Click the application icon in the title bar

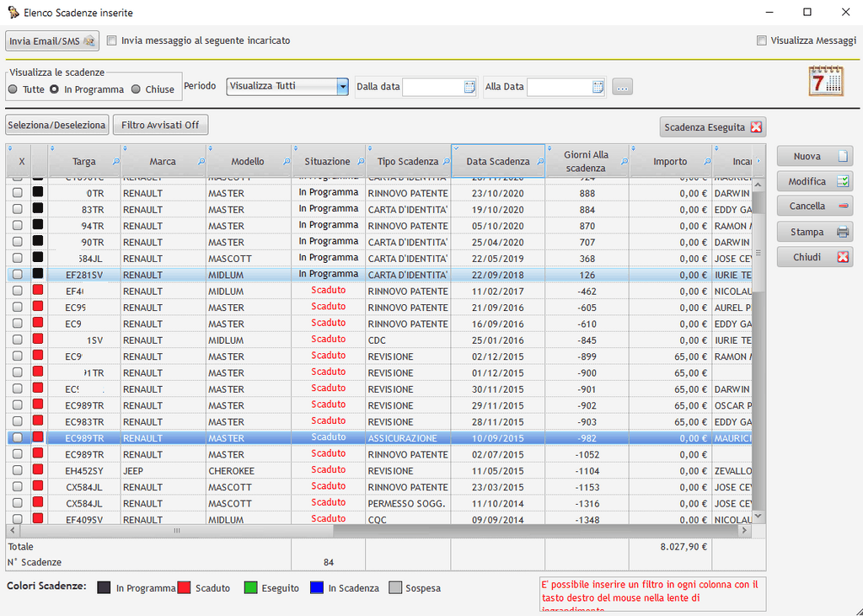coord(13,12)
